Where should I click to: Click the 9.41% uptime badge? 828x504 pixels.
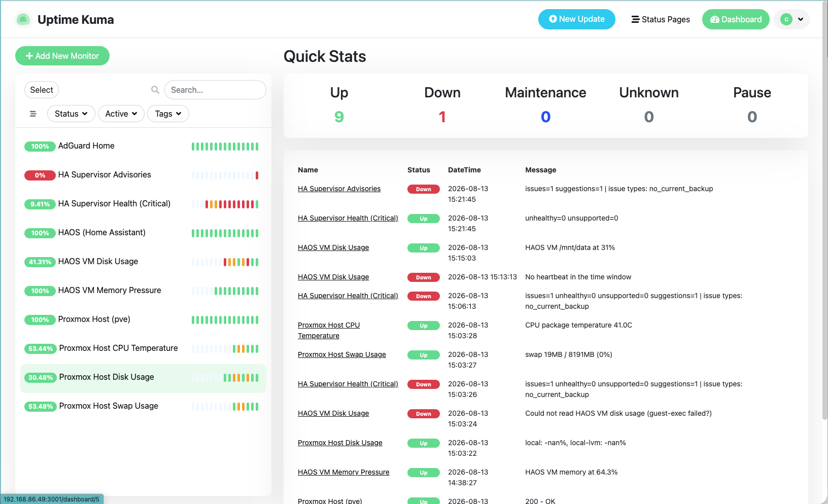[40, 204]
